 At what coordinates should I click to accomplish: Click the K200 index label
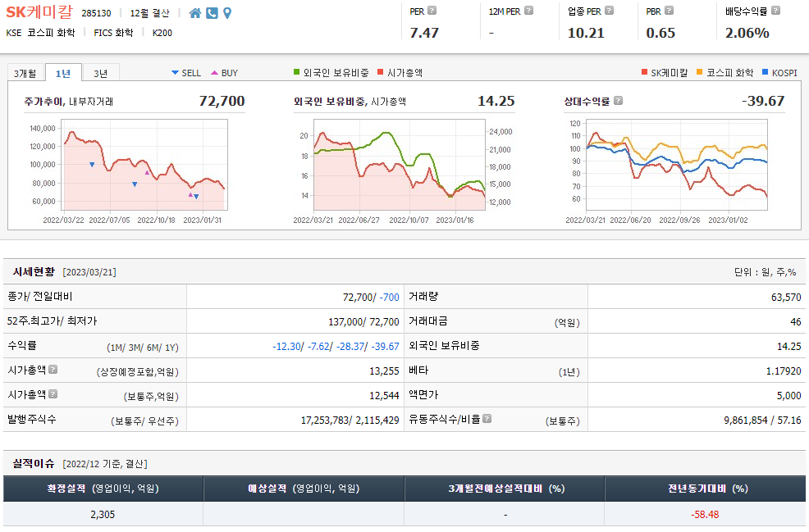pyautogui.click(x=162, y=33)
